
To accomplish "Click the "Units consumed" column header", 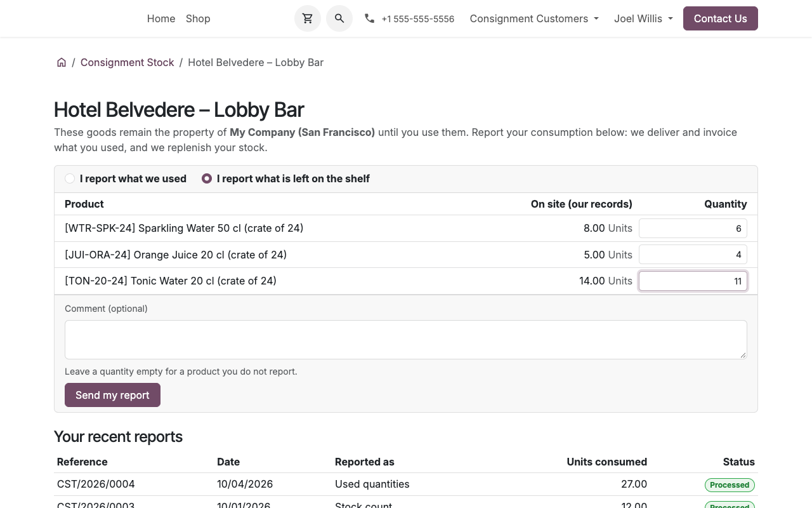I will click(x=607, y=462).
